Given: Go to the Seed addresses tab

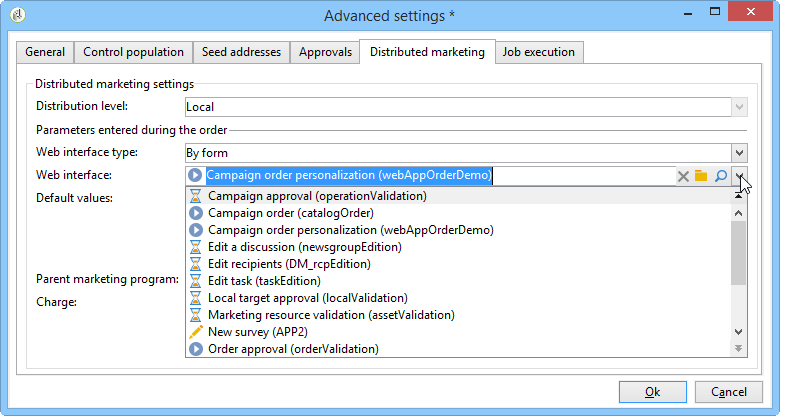Looking at the screenshot, I should [242, 52].
